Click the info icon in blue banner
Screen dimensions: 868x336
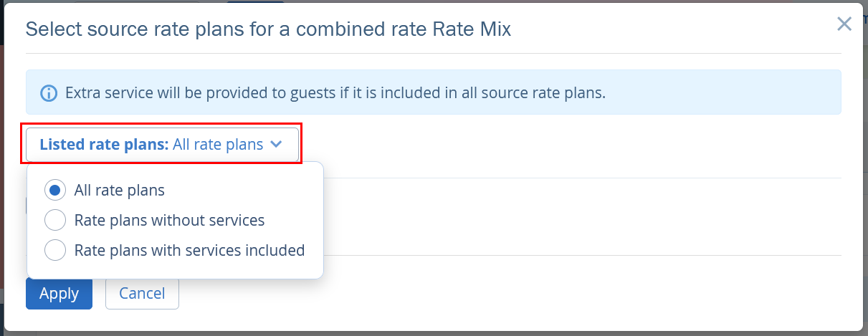point(49,93)
